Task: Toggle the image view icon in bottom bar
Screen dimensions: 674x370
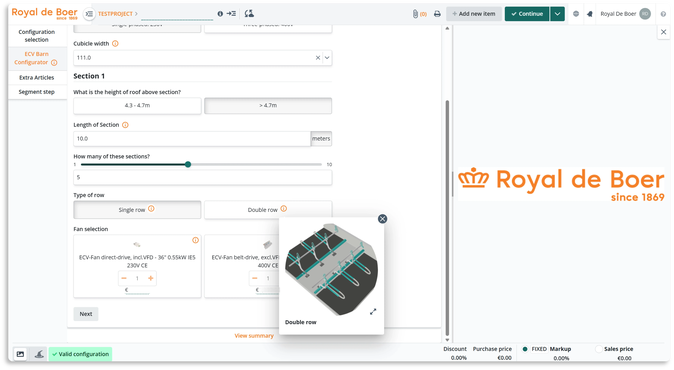Action: pyautogui.click(x=20, y=354)
